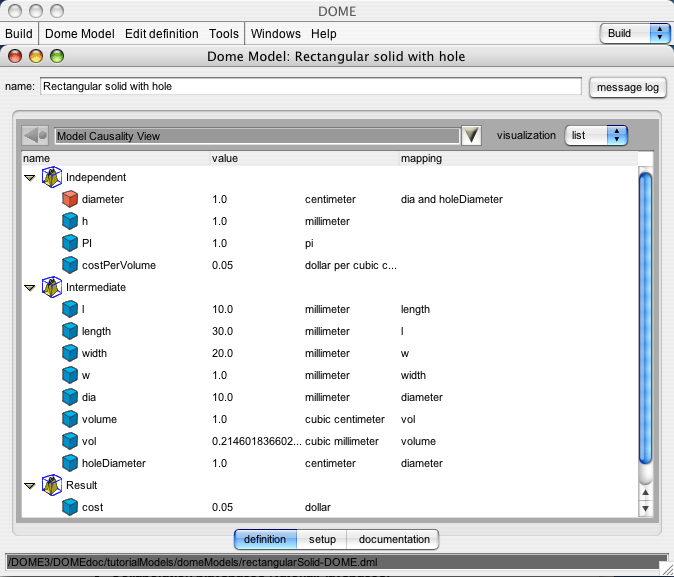Click the cube icon beside length

pyautogui.click(x=70, y=331)
